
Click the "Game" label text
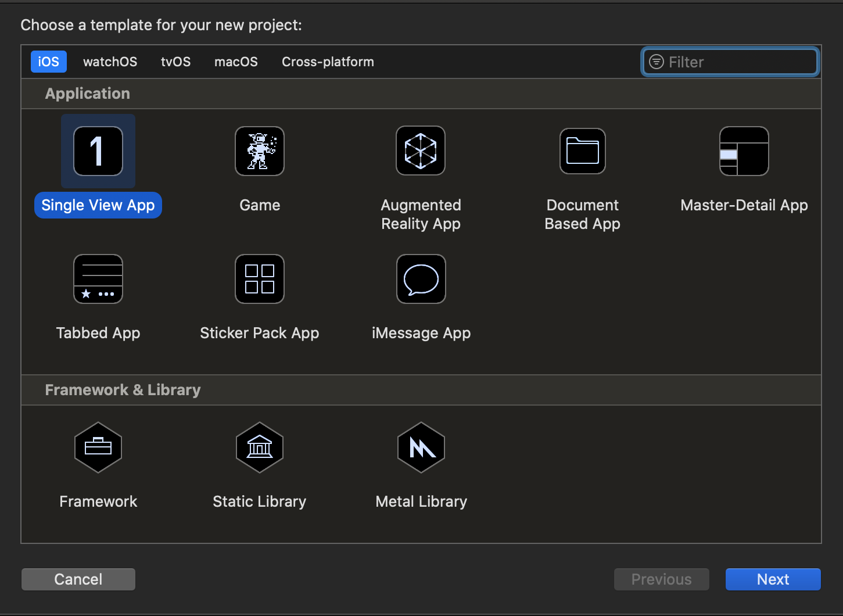(x=260, y=205)
